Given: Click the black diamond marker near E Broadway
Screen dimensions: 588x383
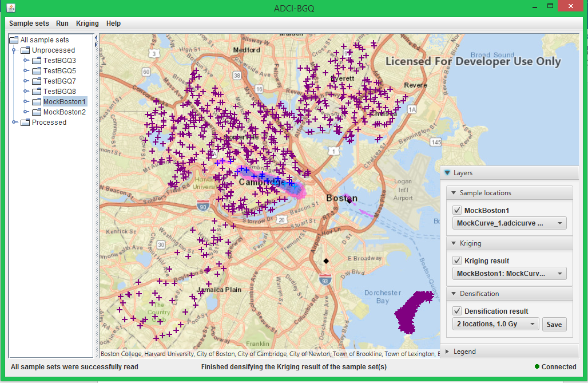Looking at the screenshot, I should tap(326, 261).
